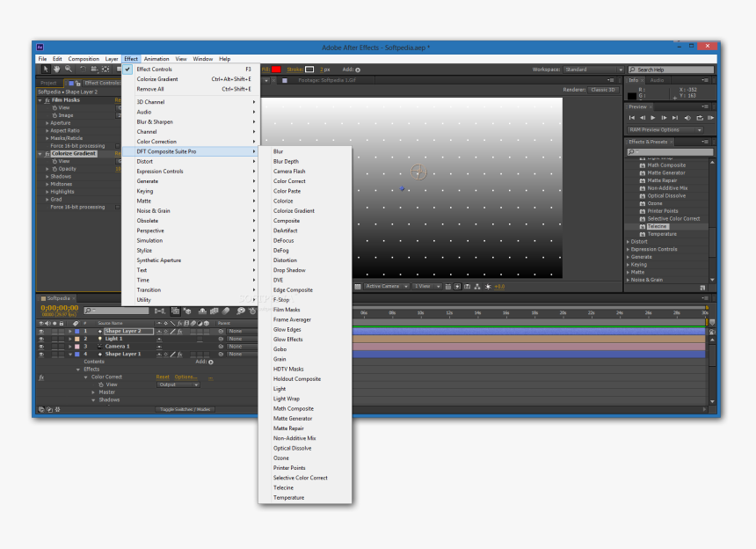Click Toggle Switches / Modes button
The width and height of the screenshot is (756, 549).
(185, 410)
